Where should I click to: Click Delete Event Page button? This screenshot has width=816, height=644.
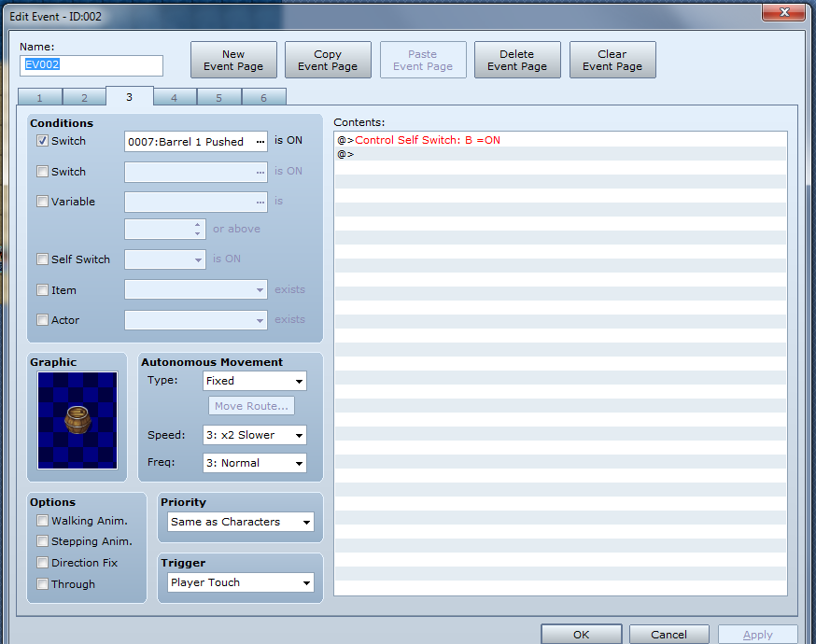517,61
